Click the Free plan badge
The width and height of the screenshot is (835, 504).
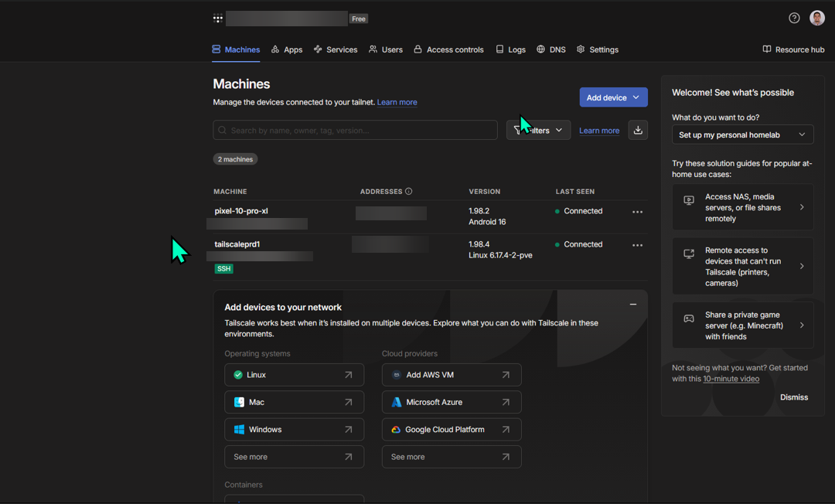pyautogui.click(x=359, y=19)
